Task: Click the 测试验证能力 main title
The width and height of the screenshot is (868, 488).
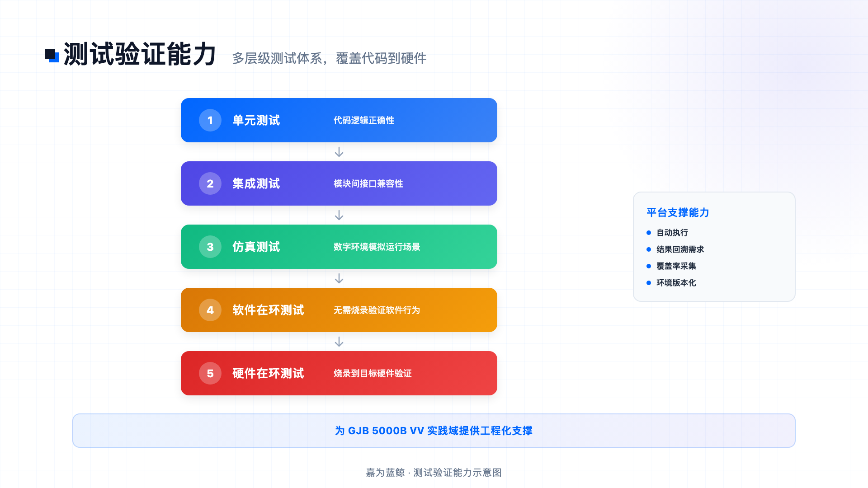Action: coord(140,55)
